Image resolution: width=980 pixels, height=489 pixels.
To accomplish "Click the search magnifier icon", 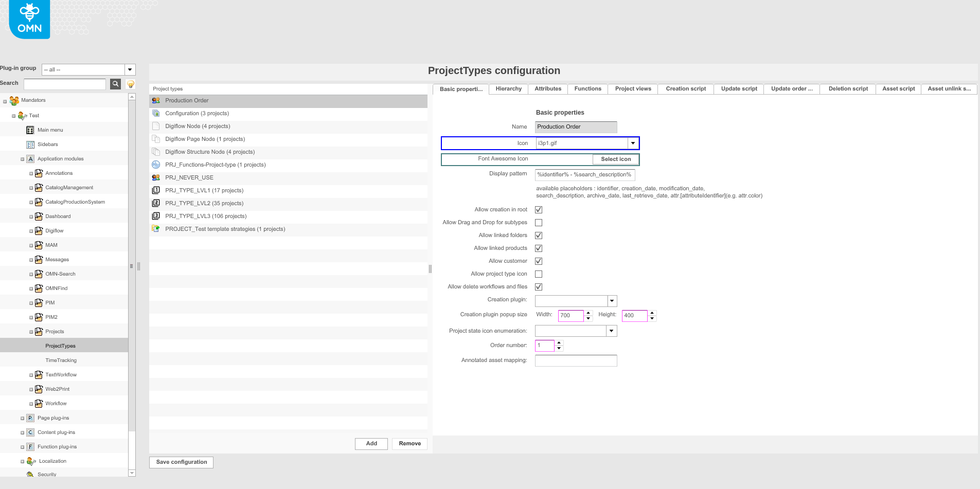I will (x=115, y=84).
